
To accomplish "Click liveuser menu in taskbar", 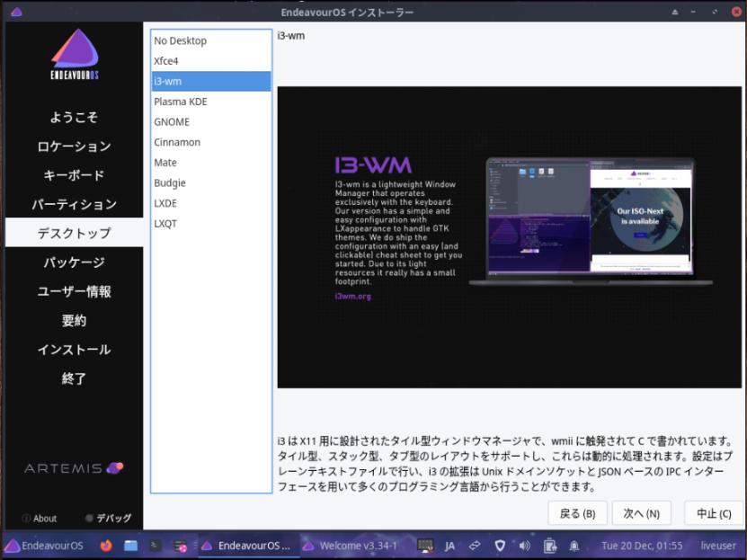I will click(718, 546).
